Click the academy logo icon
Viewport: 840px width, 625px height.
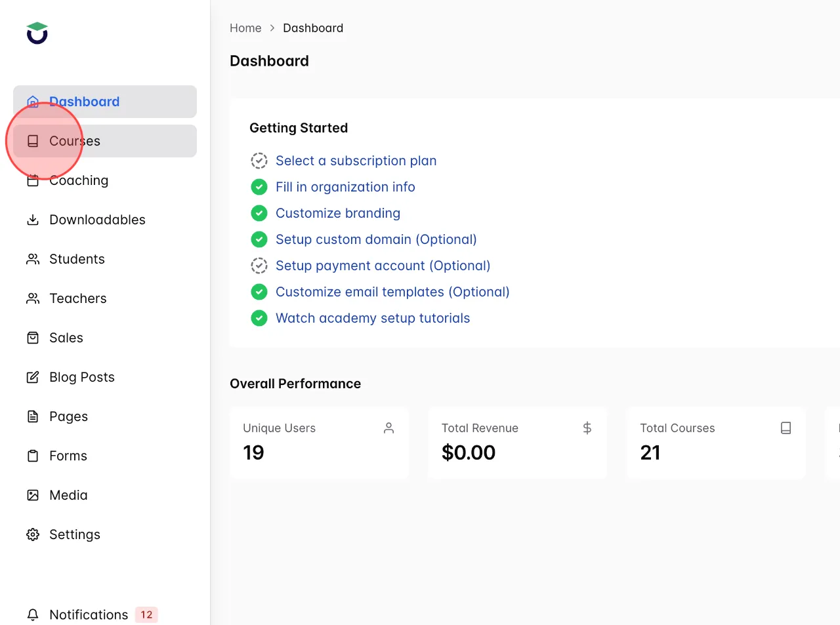point(37,33)
